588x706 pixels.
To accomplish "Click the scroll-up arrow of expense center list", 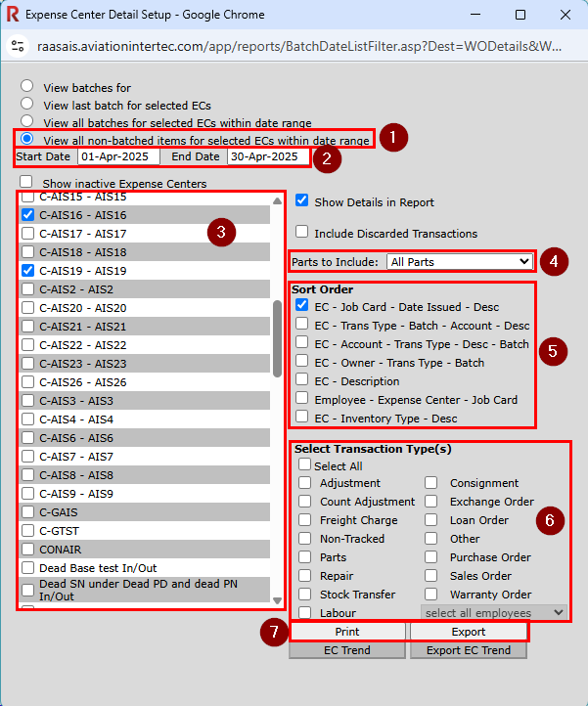I will (x=277, y=201).
